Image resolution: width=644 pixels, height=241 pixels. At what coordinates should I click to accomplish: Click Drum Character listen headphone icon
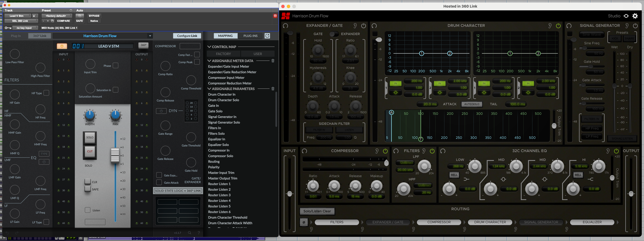point(374,26)
